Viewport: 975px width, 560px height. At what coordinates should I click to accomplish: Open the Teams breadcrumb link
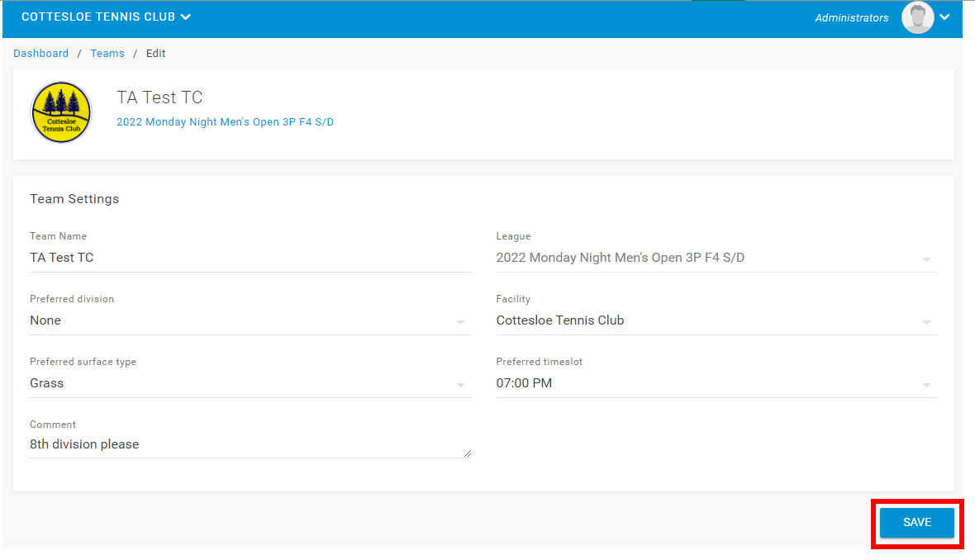tap(107, 54)
